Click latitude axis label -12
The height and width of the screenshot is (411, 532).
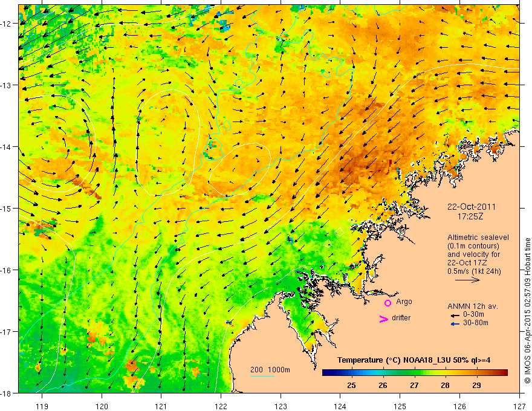[7, 24]
